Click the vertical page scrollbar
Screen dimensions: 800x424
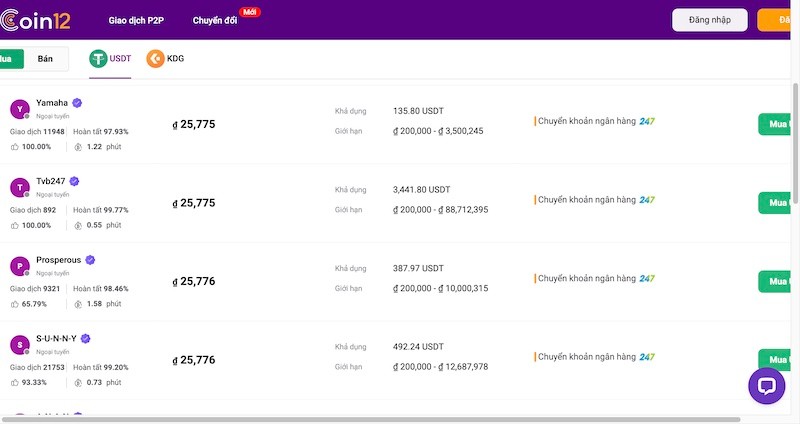[x=795, y=143]
